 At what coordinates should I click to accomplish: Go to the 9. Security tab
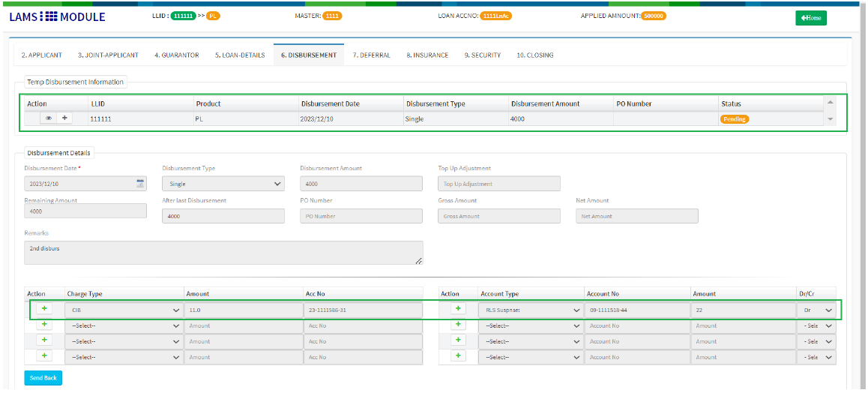coord(482,55)
